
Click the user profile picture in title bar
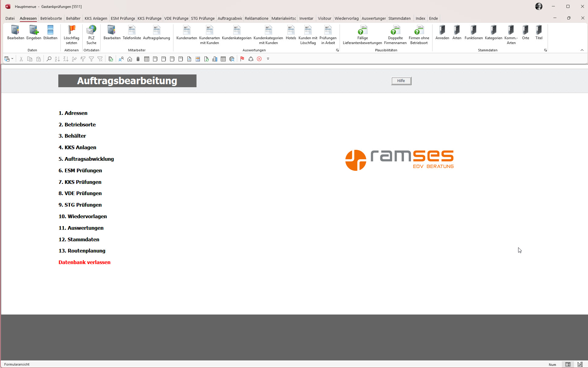point(538,6)
